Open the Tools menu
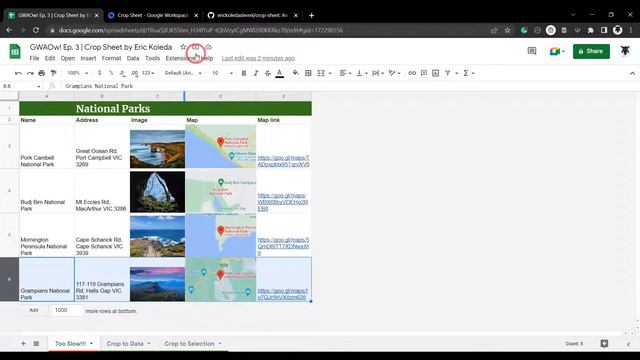The width and height of the screenshot is (640, 360). click(153, 58)
